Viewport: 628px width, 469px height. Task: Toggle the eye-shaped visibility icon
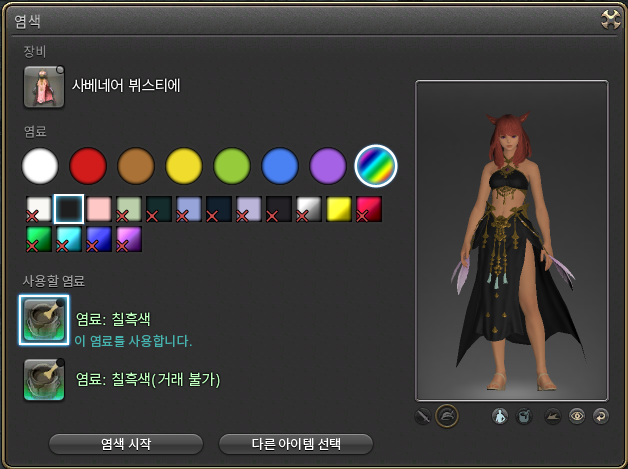point(577,416)
